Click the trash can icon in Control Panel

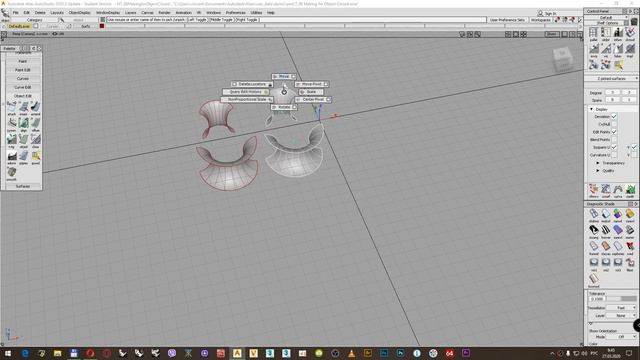[634, 21]
